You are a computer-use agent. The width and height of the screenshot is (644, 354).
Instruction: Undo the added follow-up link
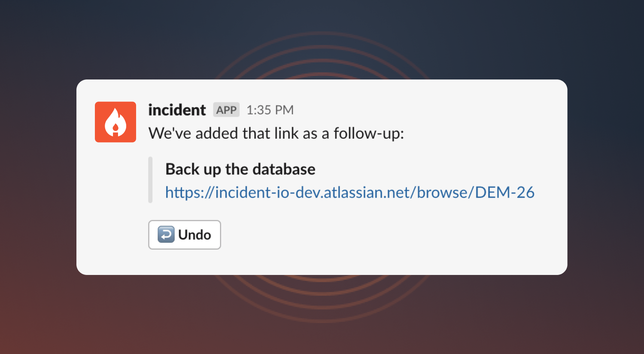[185, 235]
